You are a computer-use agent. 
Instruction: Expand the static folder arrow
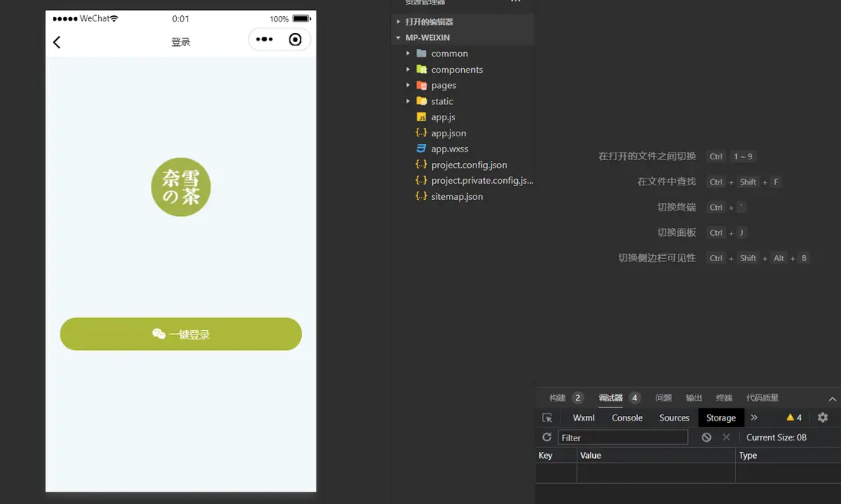(x=407, y=101)
